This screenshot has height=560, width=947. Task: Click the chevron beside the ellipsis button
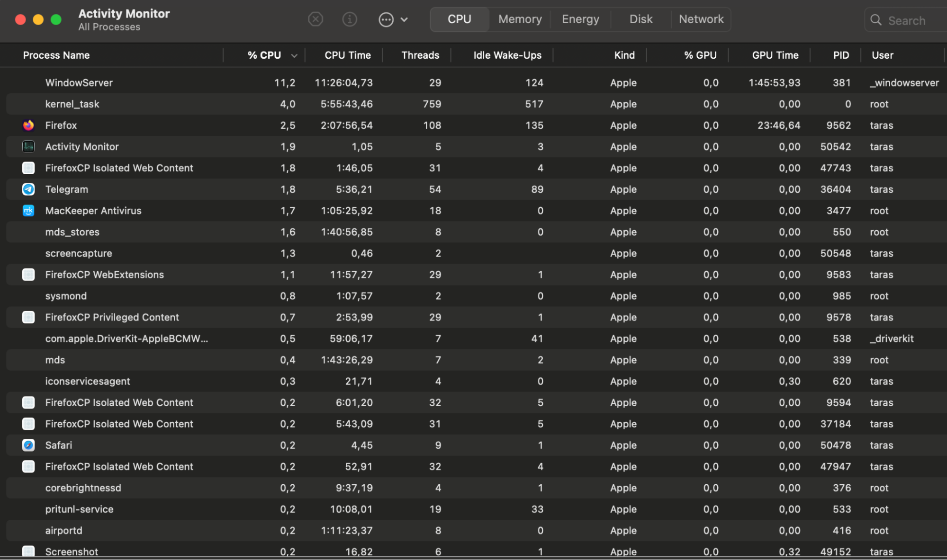404,19
